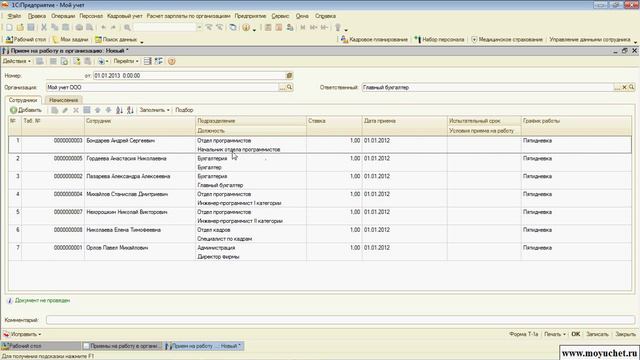Click the delete row X icon
640x360 pixels.
pyautogui.click(x=76, y=110)
